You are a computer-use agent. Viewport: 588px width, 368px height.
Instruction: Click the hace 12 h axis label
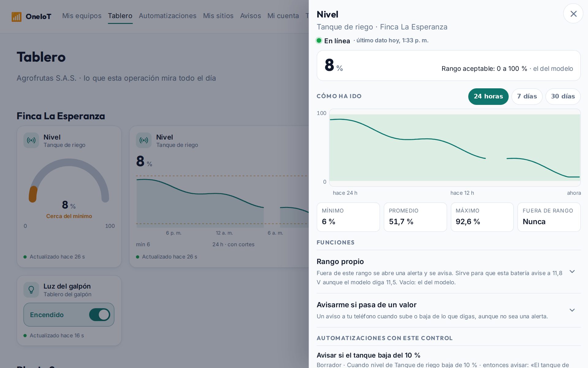462,193
